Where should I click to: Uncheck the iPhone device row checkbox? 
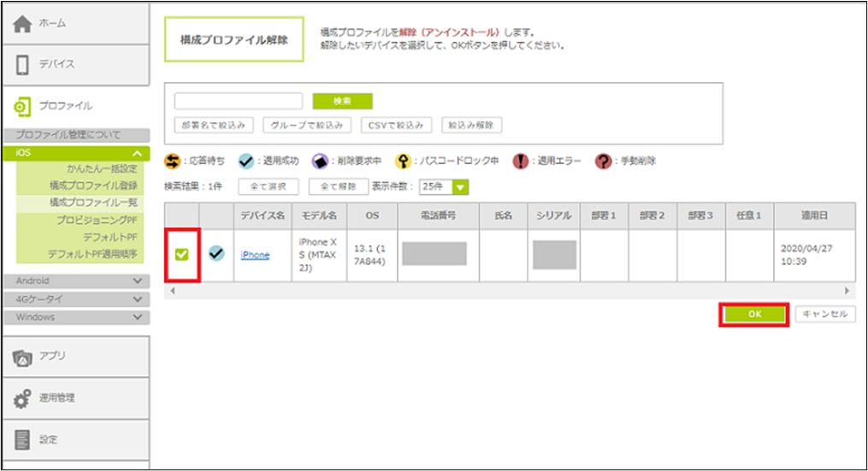pyautogui.click(x=181, y=254)
